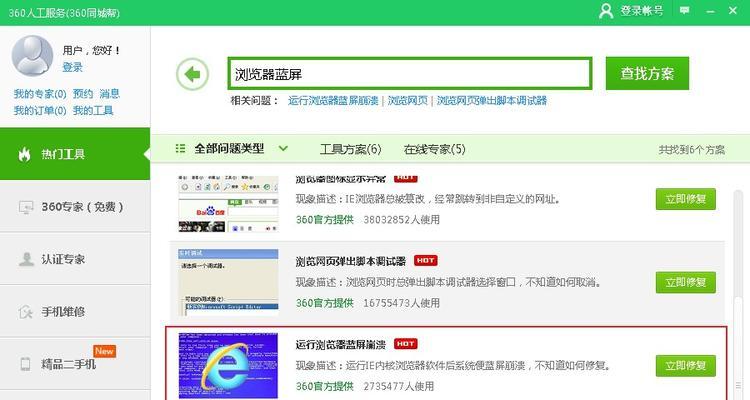Click the 查找方案 search button
Image resolution: width=750 pixels, height=400 pixels.
click(647, 73)
